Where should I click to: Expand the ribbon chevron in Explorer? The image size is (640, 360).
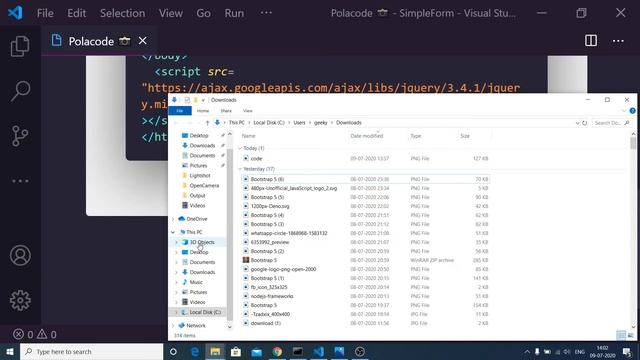tap(624, 111)
